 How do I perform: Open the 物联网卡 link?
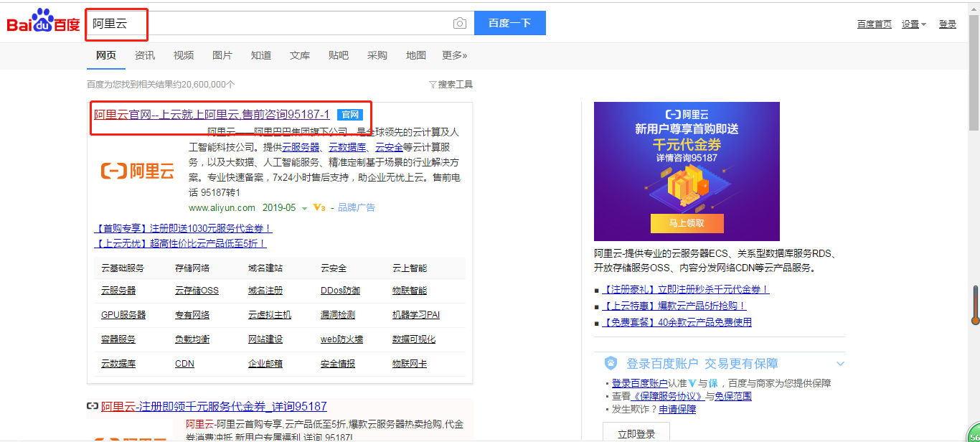coord(410,364)
